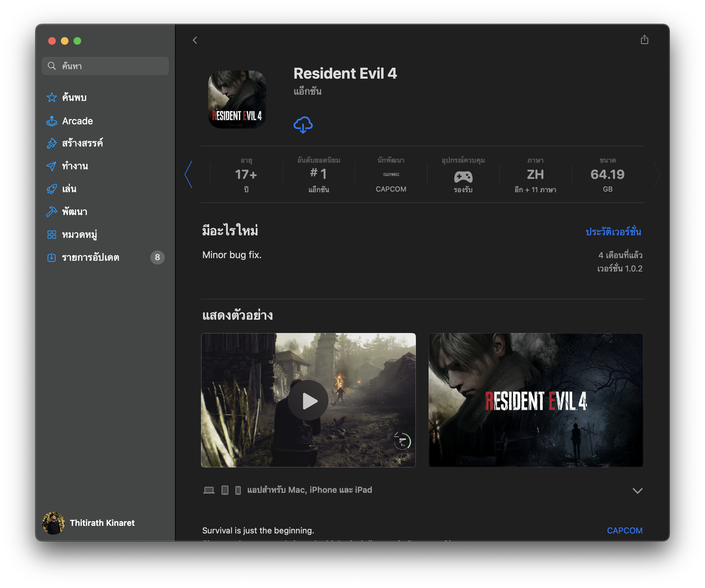Select หมวดหมู่ (Categories) in the sidebar
Viewport: 705px width, 588px height.
click(x=79, y=234)
